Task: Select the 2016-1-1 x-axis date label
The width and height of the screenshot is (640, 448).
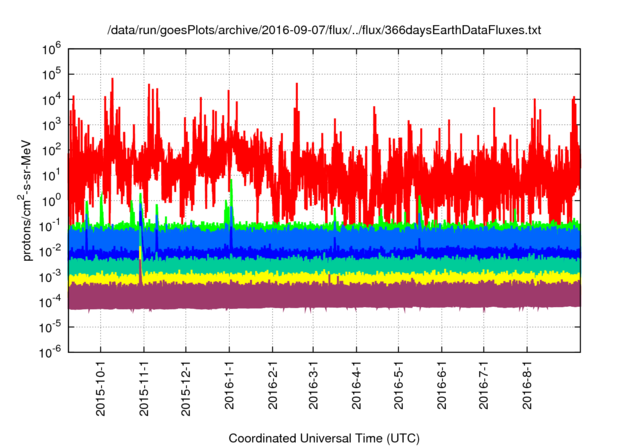Action: [229, 385]
